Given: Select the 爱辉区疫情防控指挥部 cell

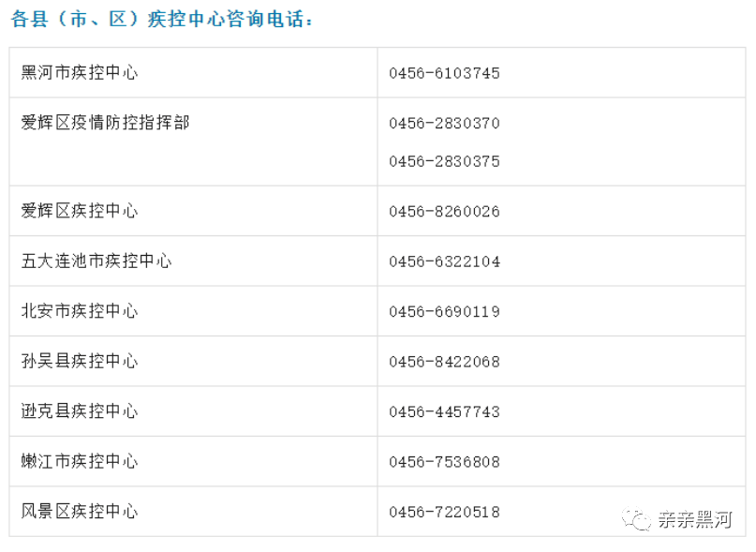Looking at the screenshot, I should pyautogui.click(x=105, y=123).
